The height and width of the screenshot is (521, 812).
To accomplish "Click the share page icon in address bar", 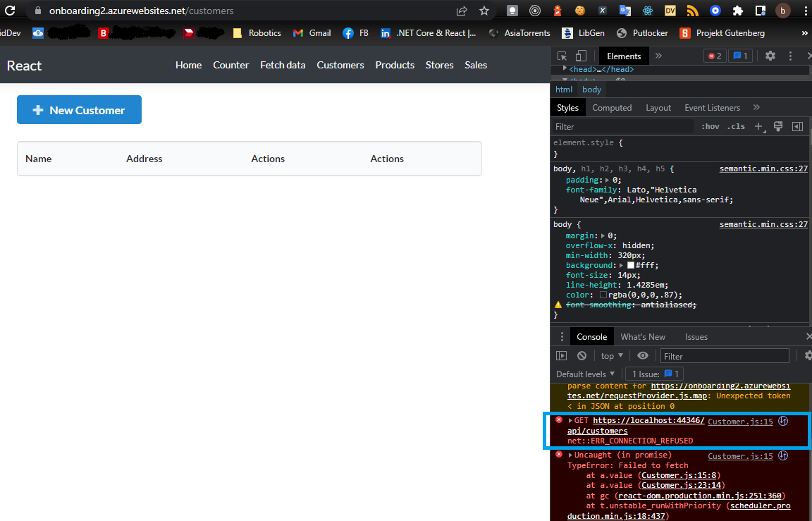I will pyautogui.click(x=462, y=11).
